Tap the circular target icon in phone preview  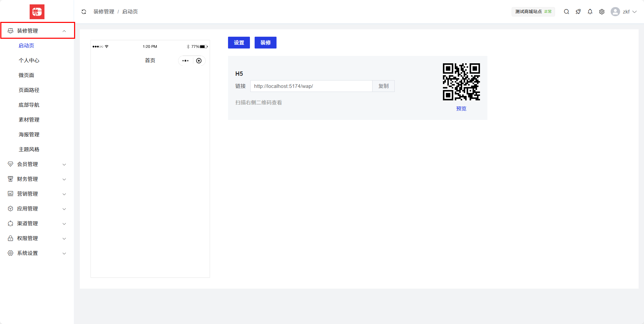199,61
